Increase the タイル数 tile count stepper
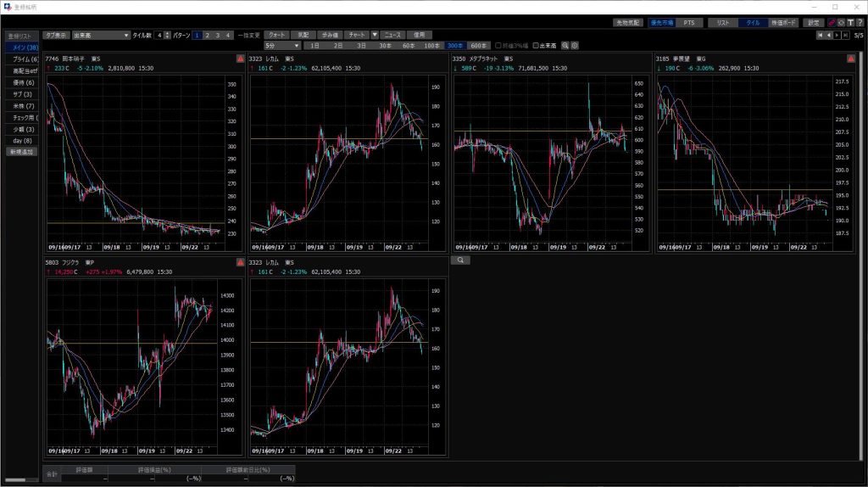 [168, 32]
